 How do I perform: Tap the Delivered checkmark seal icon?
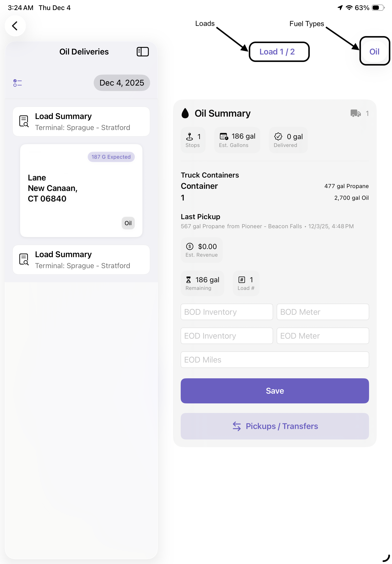tap(278, 136)
